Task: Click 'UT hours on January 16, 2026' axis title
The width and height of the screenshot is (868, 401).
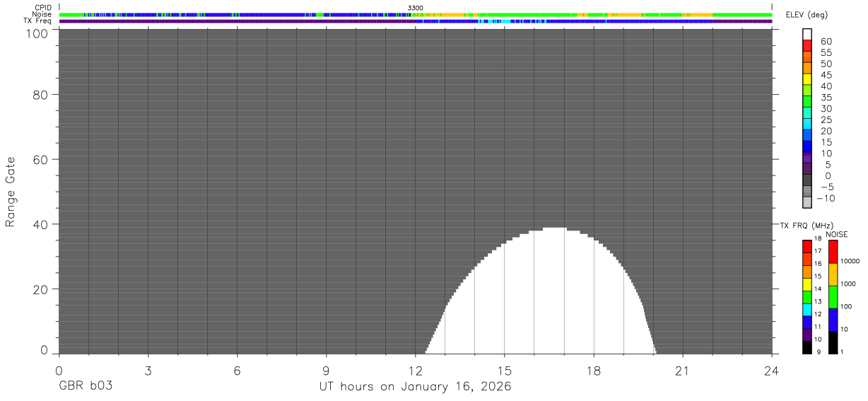Action: click(415, 387)
